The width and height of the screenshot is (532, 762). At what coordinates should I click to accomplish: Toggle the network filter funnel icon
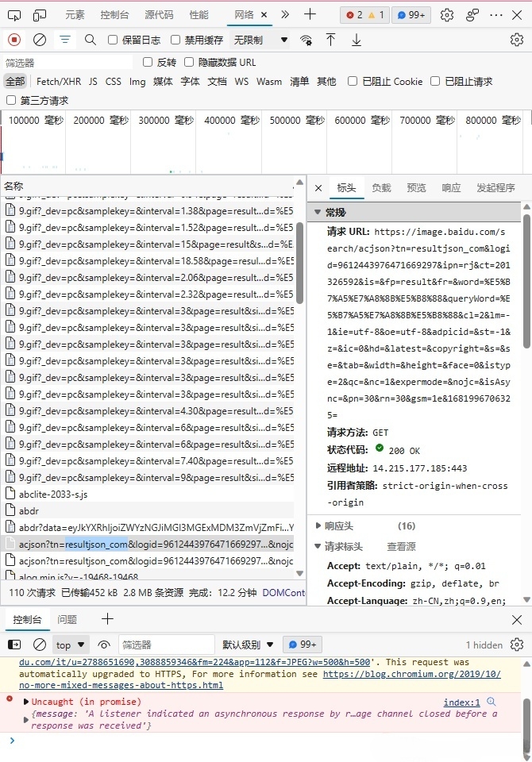[65, 40]
